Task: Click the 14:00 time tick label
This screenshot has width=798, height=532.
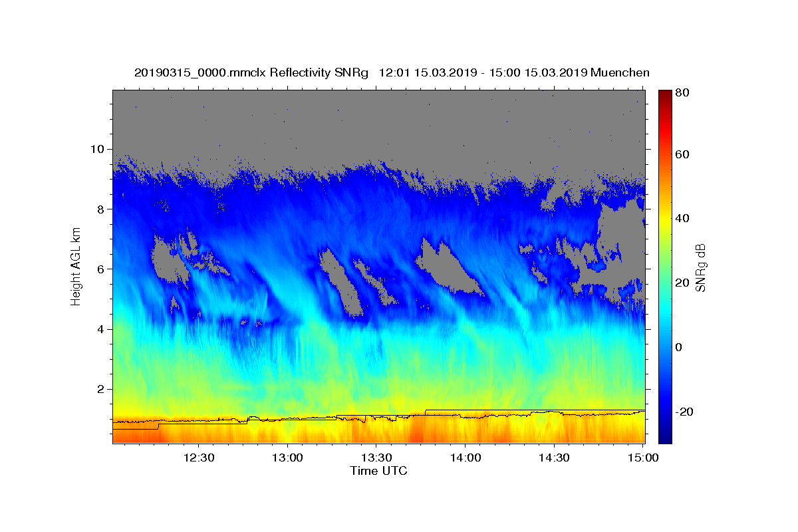Action: (465, 458)
